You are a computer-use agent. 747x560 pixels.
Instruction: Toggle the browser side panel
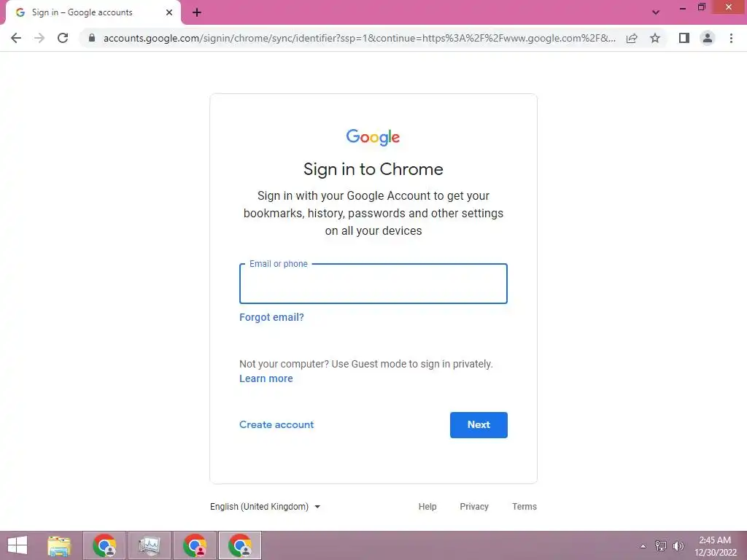(684, 38)
